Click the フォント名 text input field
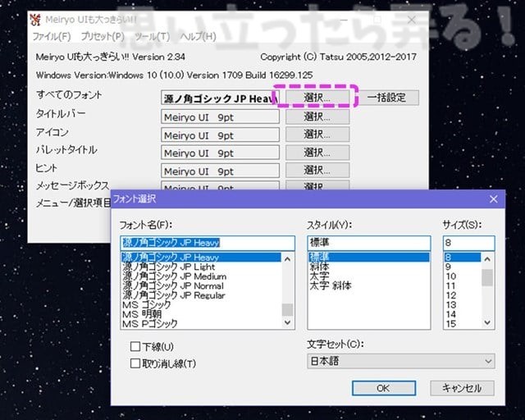This screenshot has height=420, width=525. click(x=207, y=243)
